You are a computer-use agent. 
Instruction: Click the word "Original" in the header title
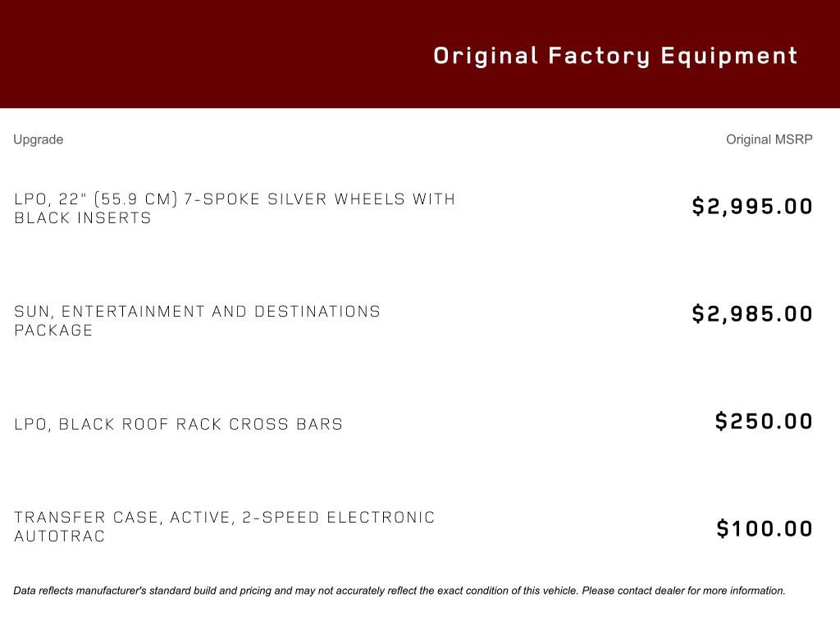(x=486, y=56)
